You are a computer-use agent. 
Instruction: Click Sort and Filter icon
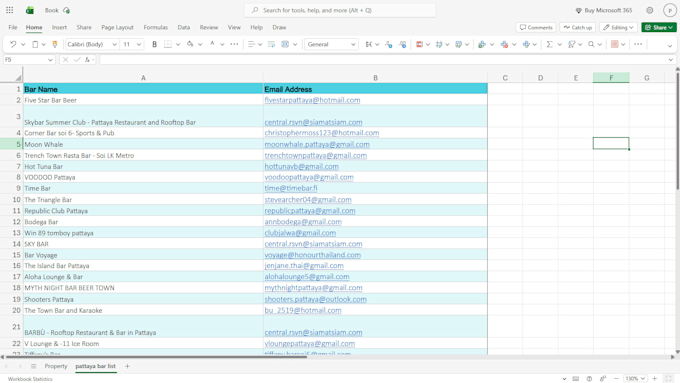coord(572,44)
